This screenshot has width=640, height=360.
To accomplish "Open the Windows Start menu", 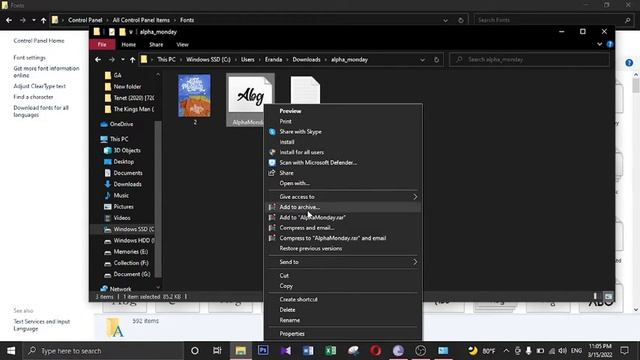I will tap(11, 350).
